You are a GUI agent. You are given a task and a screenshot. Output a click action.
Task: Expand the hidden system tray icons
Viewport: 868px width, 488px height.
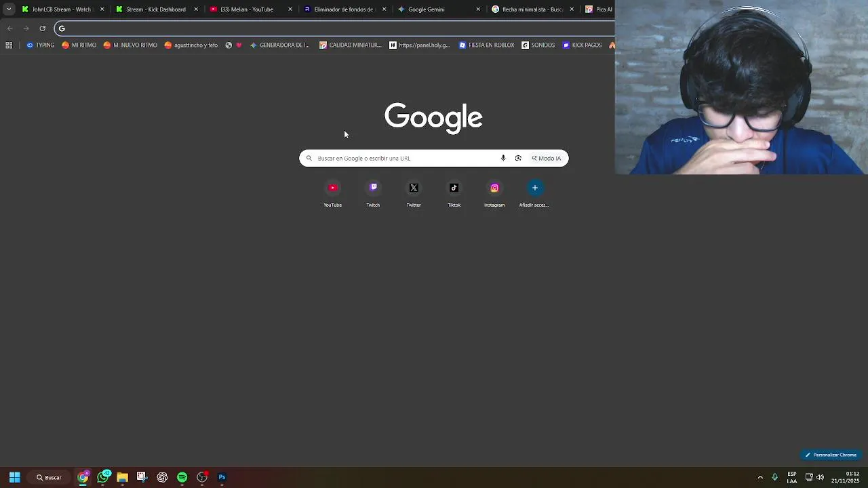760,477
